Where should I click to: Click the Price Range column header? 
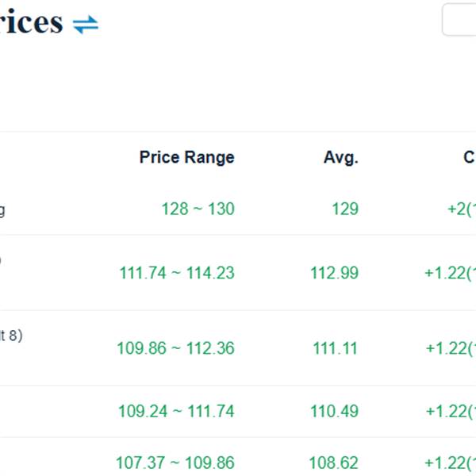click(x=186, y=157)
